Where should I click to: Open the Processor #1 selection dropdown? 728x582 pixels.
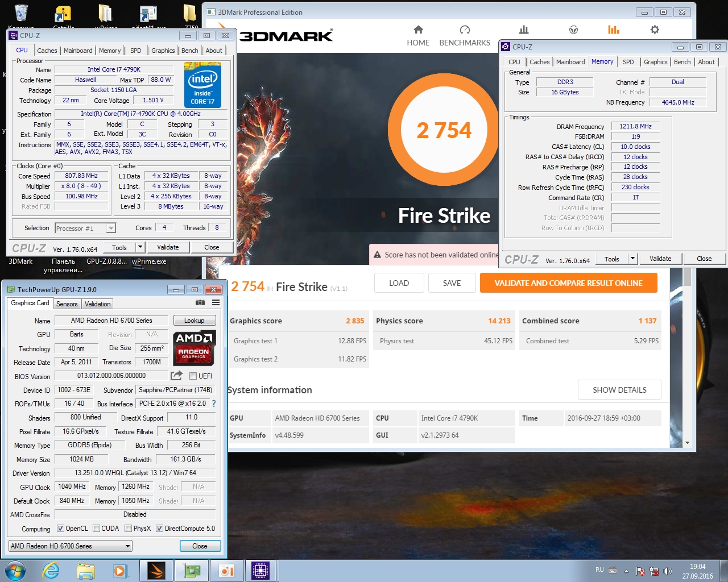pyautogui.click(x=85, y=228)
